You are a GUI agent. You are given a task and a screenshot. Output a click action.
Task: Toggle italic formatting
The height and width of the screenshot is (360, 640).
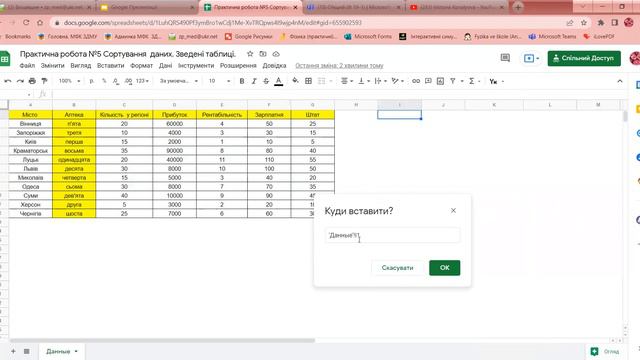coord(254,81)
